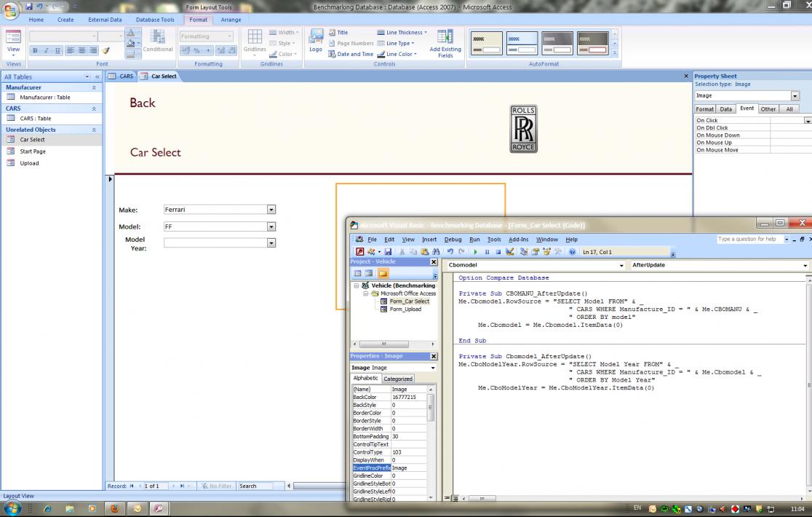Viewport: 812px width, 517px height.
Task: Choose the first AutoFormat style thumbnail
Action: (x=486, y=43)
